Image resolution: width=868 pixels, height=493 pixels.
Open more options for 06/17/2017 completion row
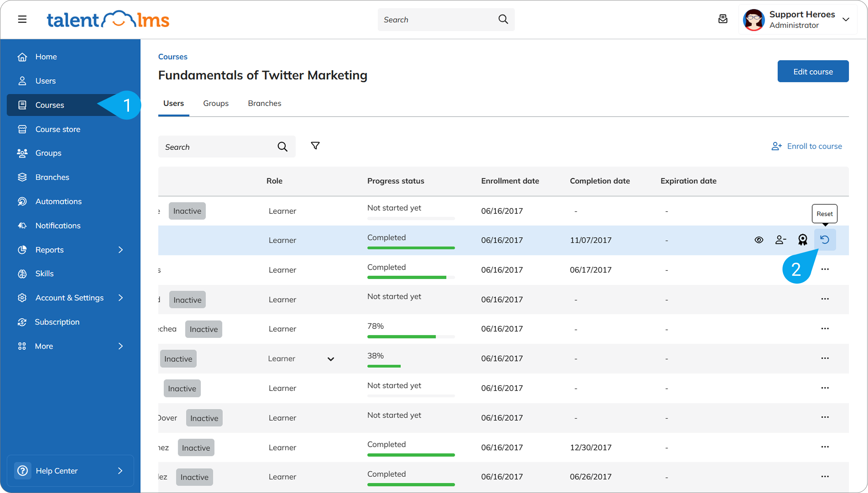(825, 269)
